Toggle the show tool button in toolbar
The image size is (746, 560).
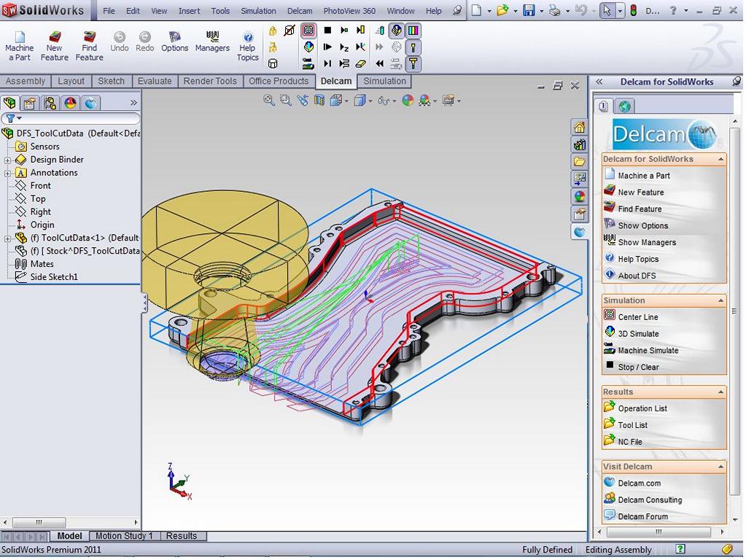[413, 47]
